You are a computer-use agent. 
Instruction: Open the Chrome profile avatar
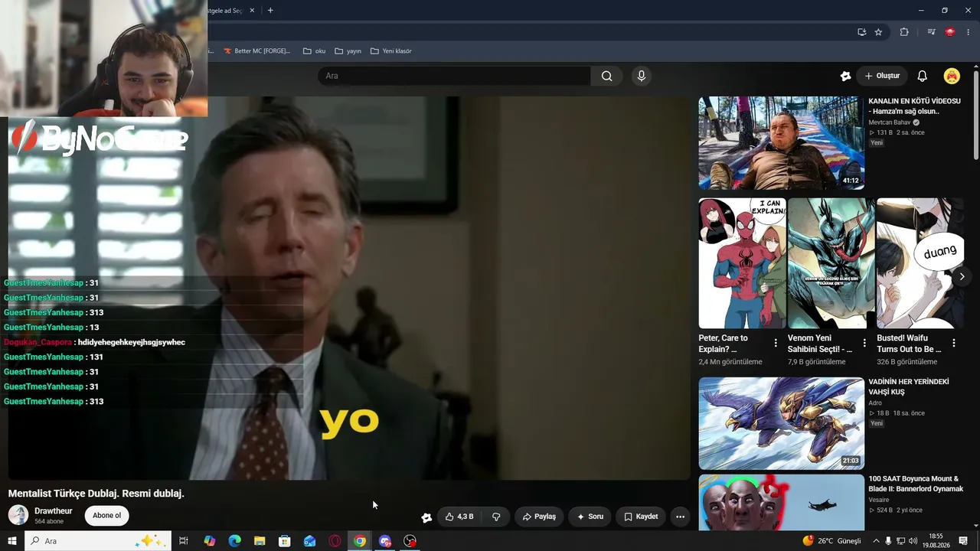tap(950, 32)
